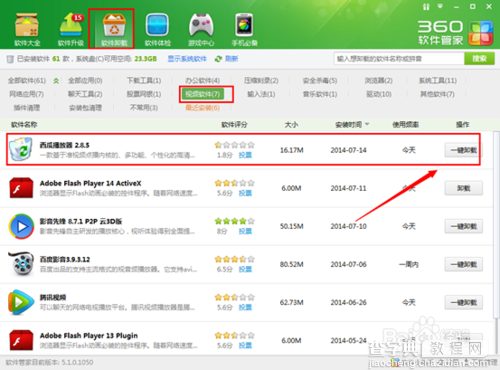500x370 pixels.
Task: Collapse the category list using the double chevron
Action: coord(56,81)
